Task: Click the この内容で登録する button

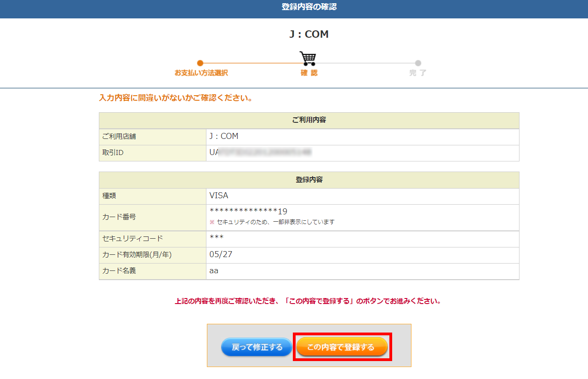Action: pyautogui.click(x=342, y=347)
